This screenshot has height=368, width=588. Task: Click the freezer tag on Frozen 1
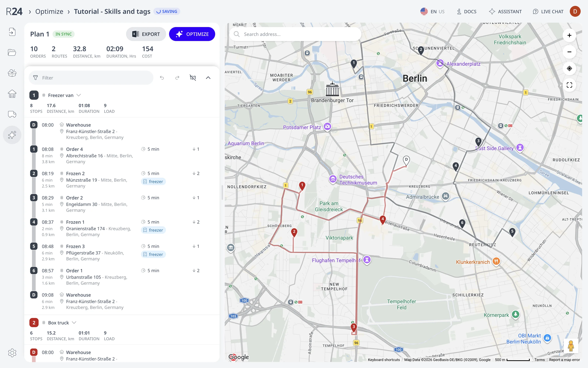[x=153, y=230]
